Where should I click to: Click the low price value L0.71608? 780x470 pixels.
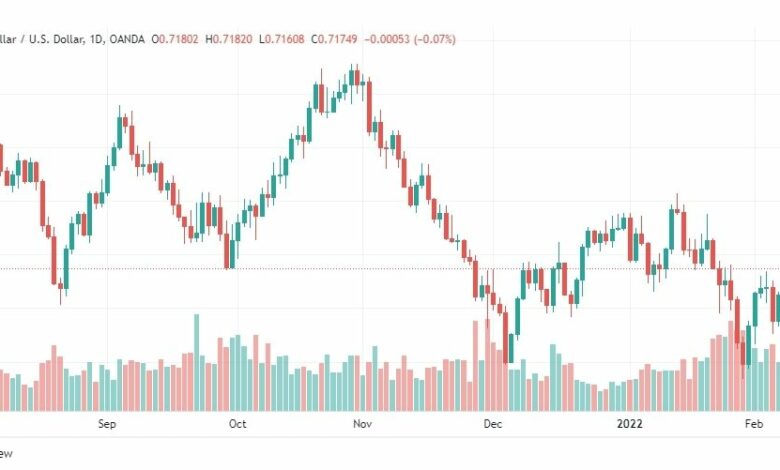tap(282, 39)
